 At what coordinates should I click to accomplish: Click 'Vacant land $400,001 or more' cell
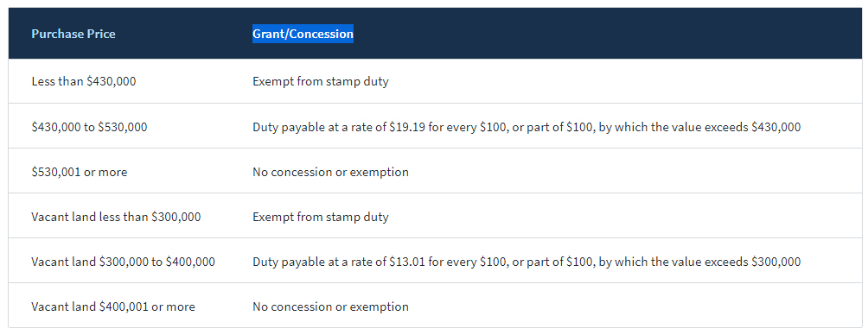[113, 307]
